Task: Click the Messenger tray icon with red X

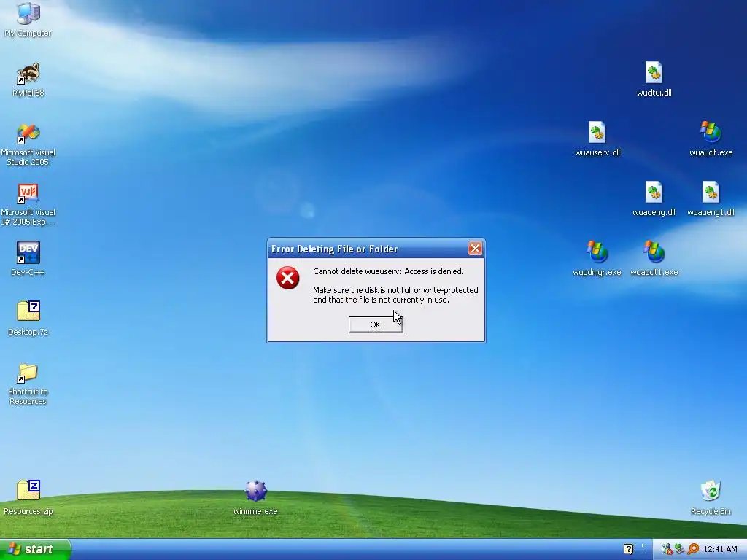Action: tap(667, 549)
